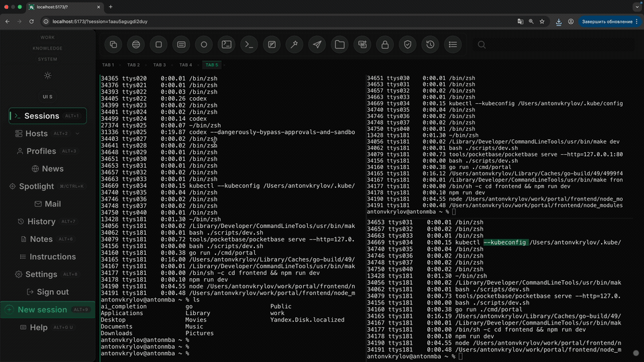Open Instructions in sidebar
This screenshot has height=362, width=644.
coord(48,257)
